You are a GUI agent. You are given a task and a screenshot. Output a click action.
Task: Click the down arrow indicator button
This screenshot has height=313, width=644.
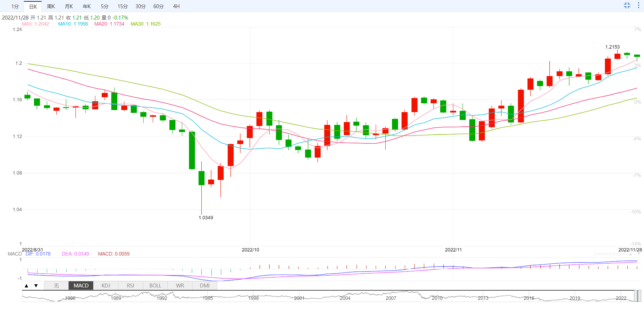click(x=36, y=286)
